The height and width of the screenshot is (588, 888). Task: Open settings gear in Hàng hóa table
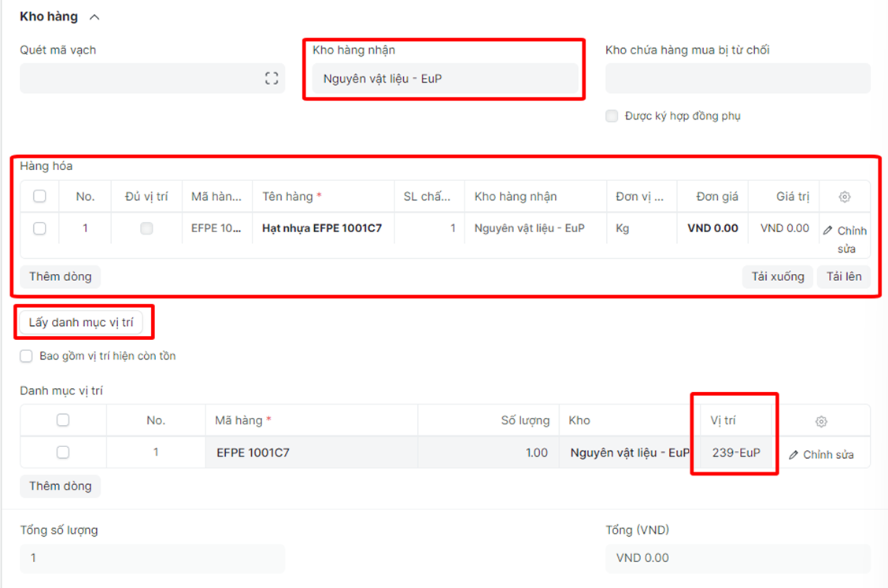[x=845, y=197]
